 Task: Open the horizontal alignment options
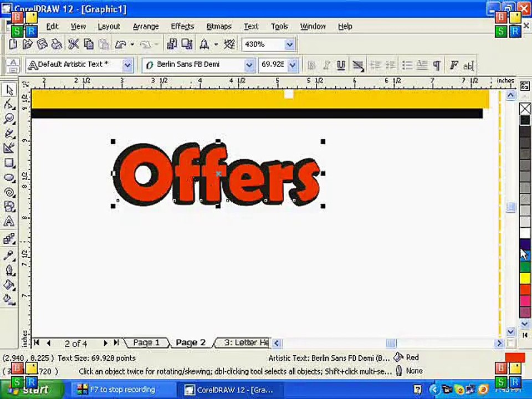(x=358, y=65)
